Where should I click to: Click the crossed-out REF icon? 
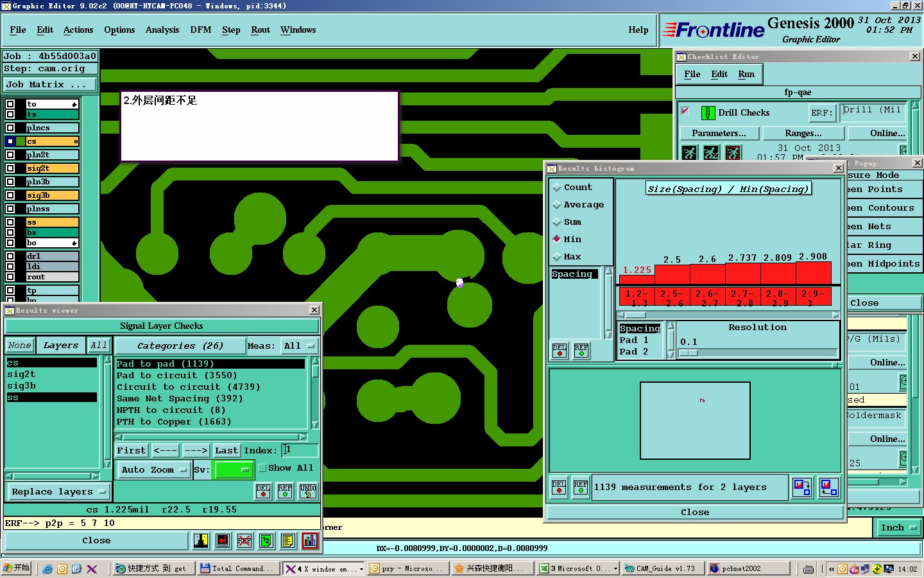point(244,541)
